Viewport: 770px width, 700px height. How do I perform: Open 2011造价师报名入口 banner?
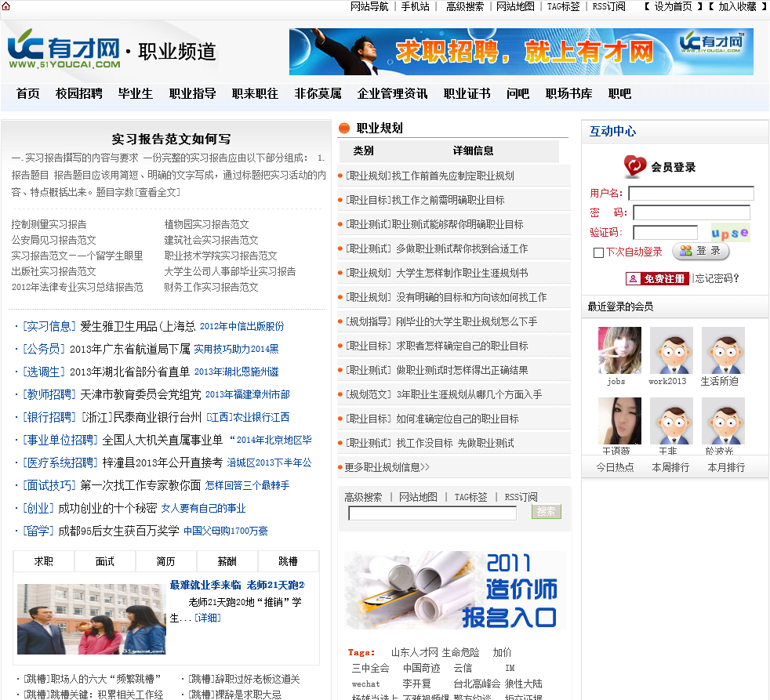click(x=455, y=590)
